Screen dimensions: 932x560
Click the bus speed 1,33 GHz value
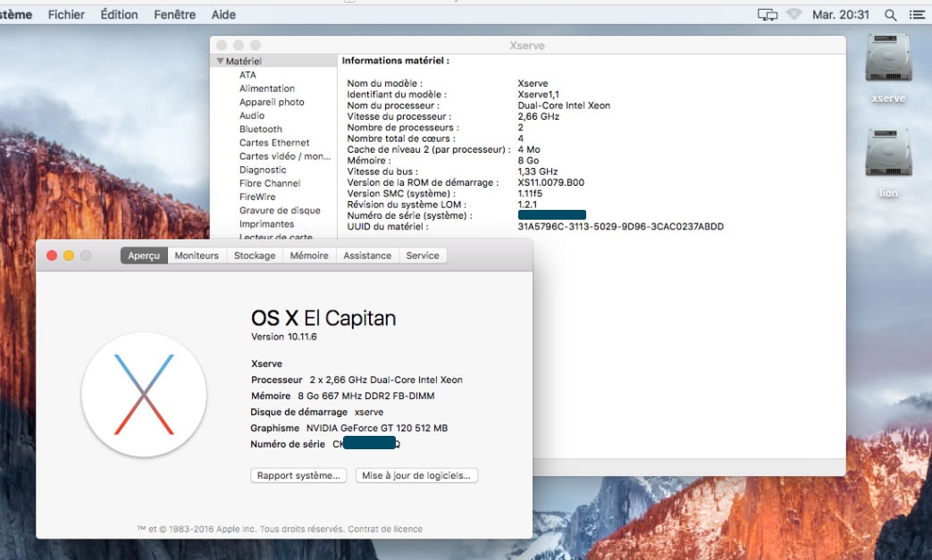(537, 171)
